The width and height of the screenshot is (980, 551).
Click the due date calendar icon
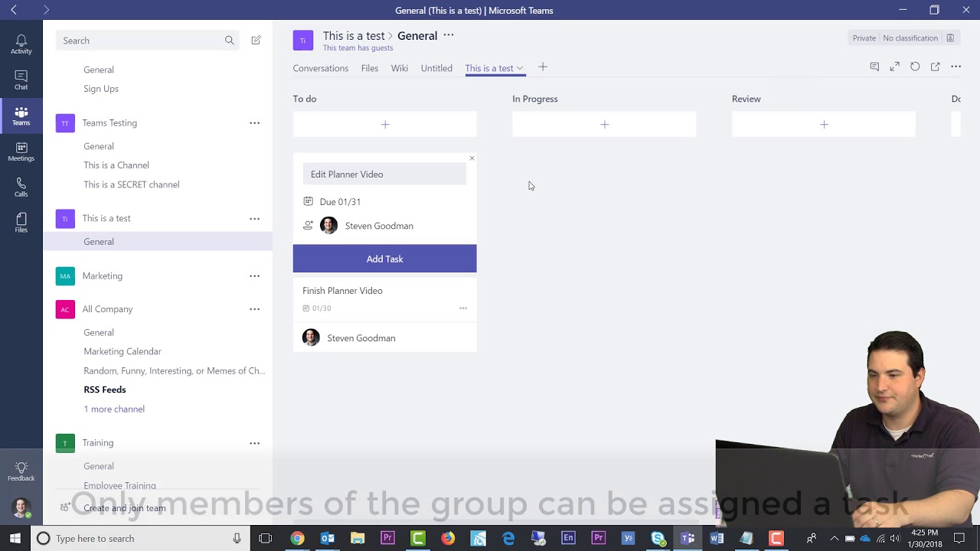click(x=308, y=201)
